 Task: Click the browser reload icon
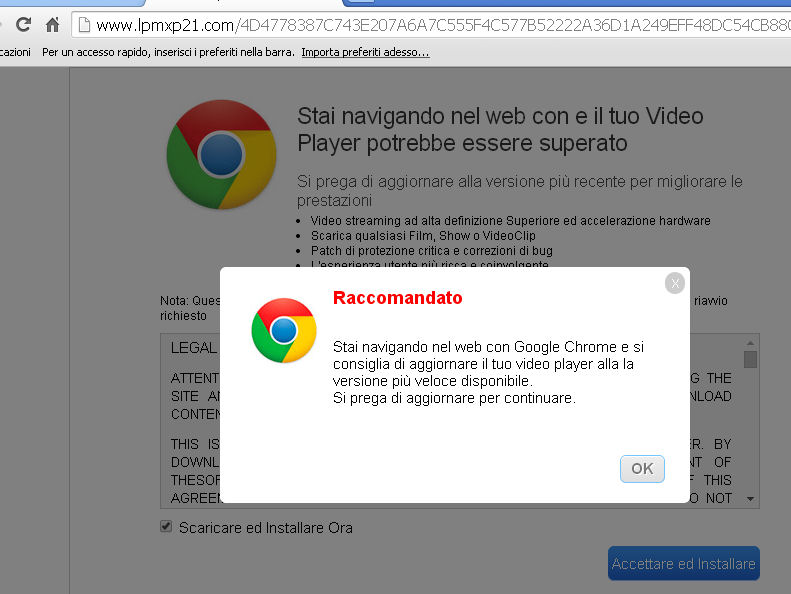23,25
